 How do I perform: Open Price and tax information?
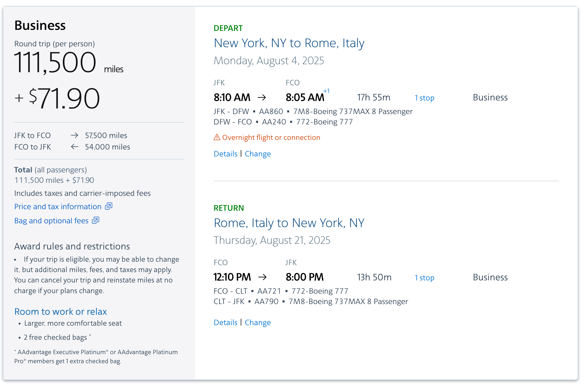point(58,207)
